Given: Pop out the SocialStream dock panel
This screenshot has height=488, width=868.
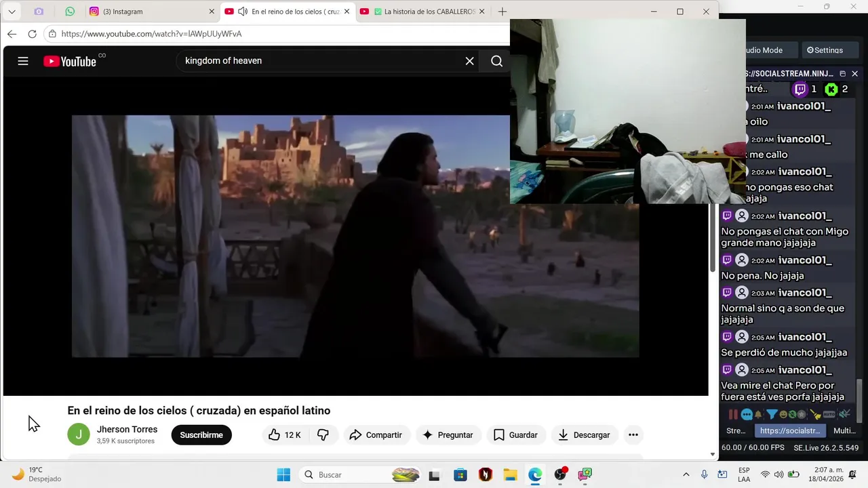Looking at the screenshot, I should pyautogui.click(x=842, y=74).
